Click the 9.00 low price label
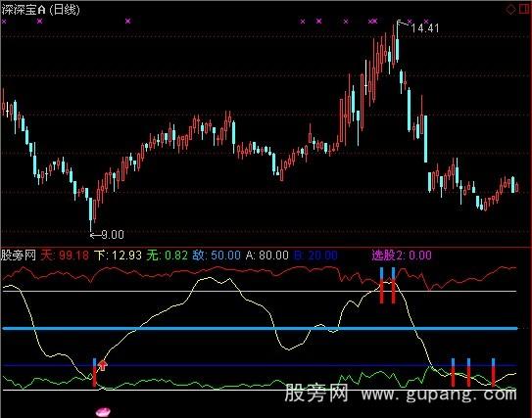The height and width of the screenshot is (418, 532). click(113, 235)
